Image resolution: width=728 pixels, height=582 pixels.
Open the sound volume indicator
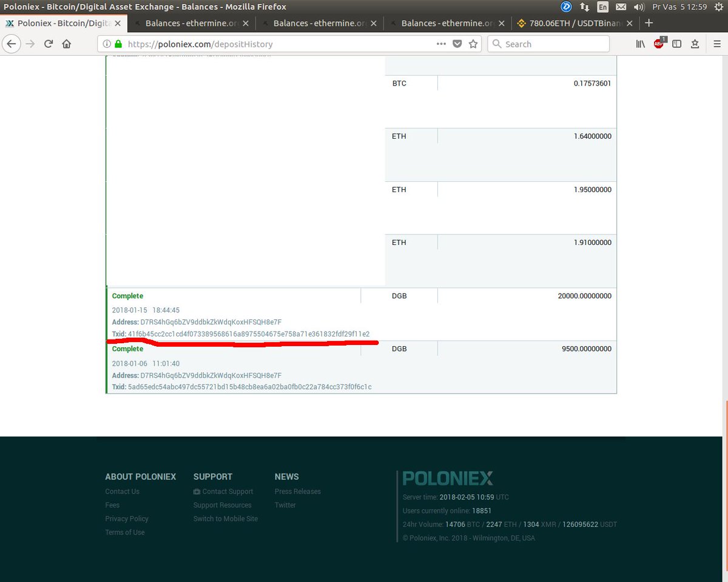[x=639, y=7]
